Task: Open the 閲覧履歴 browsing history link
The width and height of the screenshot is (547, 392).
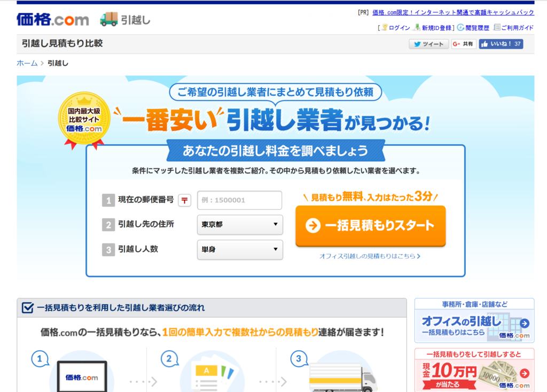Action: [477, 28]
